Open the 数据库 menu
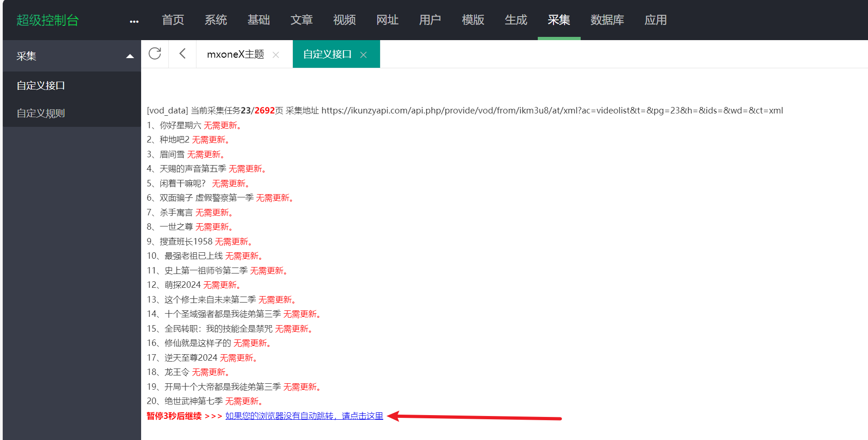Image resolution: width=868 pixels, height=440 pixels. pyautogui.click(x=607, y=20)
